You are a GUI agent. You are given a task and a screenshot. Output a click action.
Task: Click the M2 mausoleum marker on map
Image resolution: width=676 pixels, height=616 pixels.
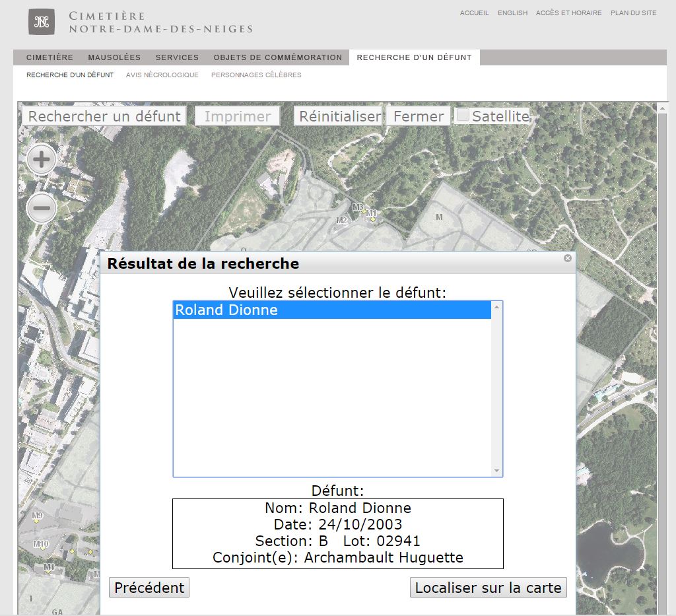pyautogui.click(x=341, y=221)
